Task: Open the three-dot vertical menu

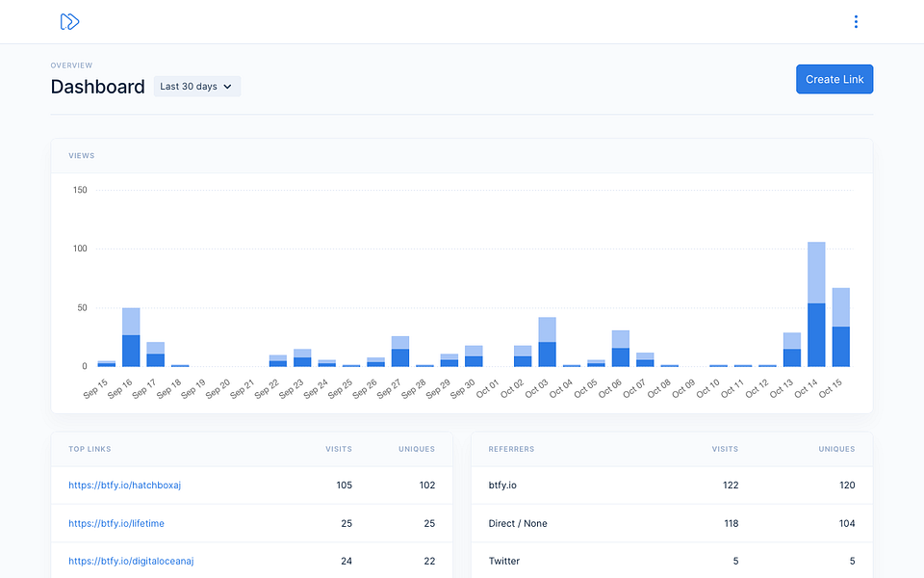Action: coord(856,22)
